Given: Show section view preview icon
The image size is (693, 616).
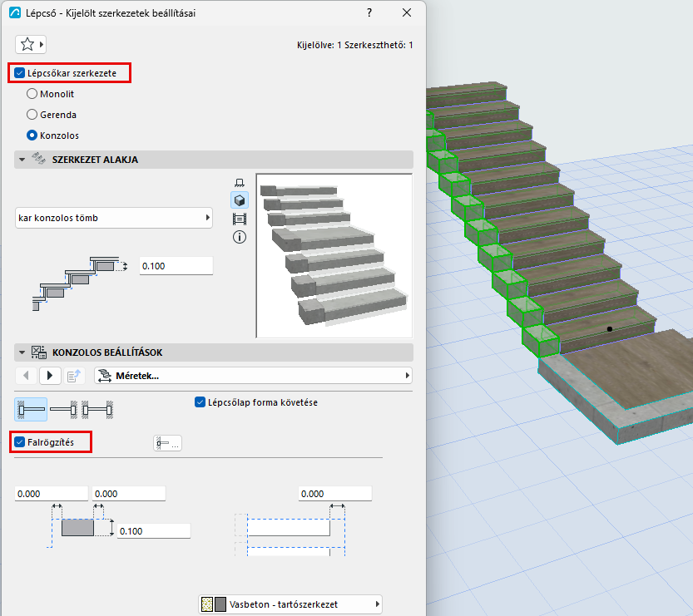Looking at the screenshot, I should pyautogui.click(x=240, y=219).
